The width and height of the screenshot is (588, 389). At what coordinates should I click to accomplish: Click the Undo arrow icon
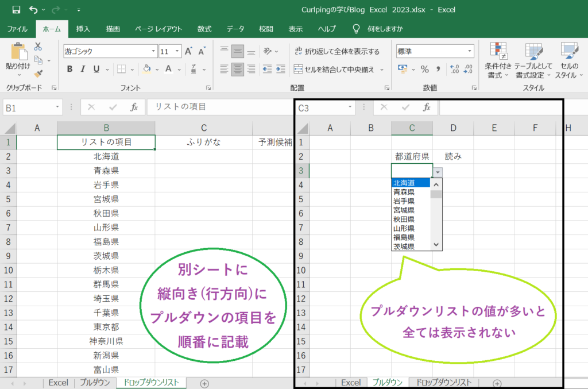[x=33, y=10]
